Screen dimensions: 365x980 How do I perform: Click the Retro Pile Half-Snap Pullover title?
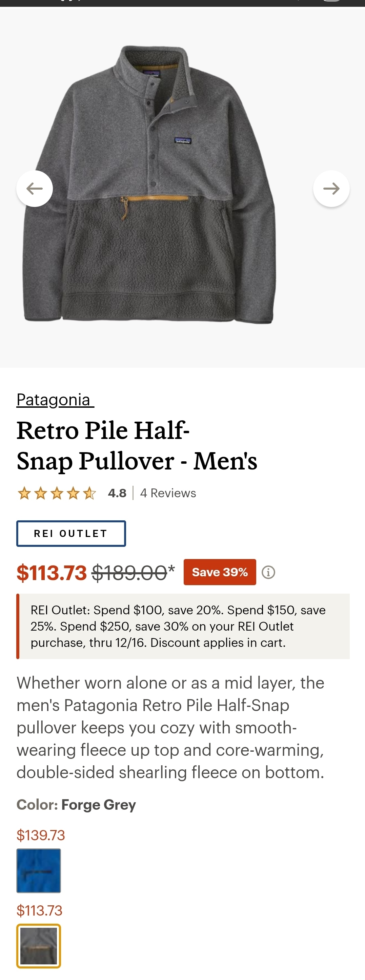(x=137, y=445)
